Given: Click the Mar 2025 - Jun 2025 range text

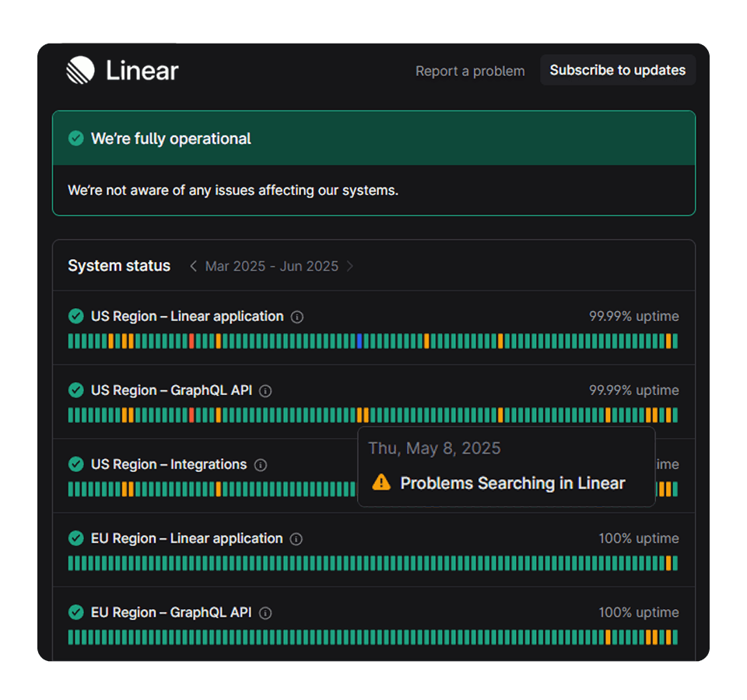Looking at the screenshot, I should pos(272,266).
